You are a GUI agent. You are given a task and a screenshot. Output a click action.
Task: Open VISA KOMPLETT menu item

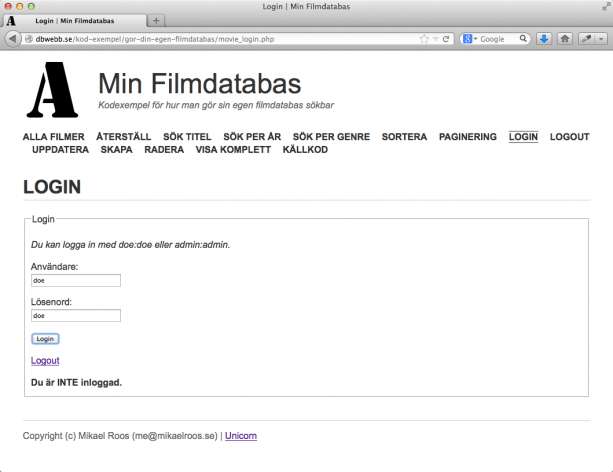[233, 150]
